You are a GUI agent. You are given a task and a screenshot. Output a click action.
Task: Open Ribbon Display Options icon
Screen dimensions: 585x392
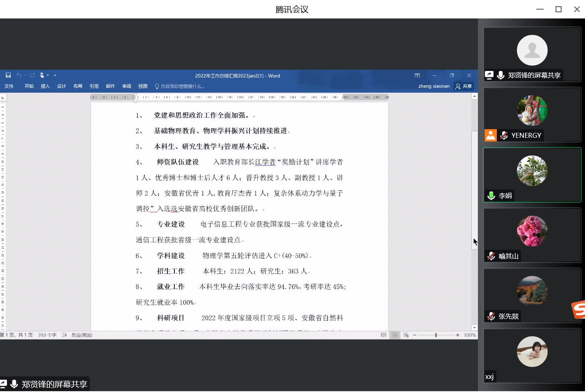(x=417, y=75)
